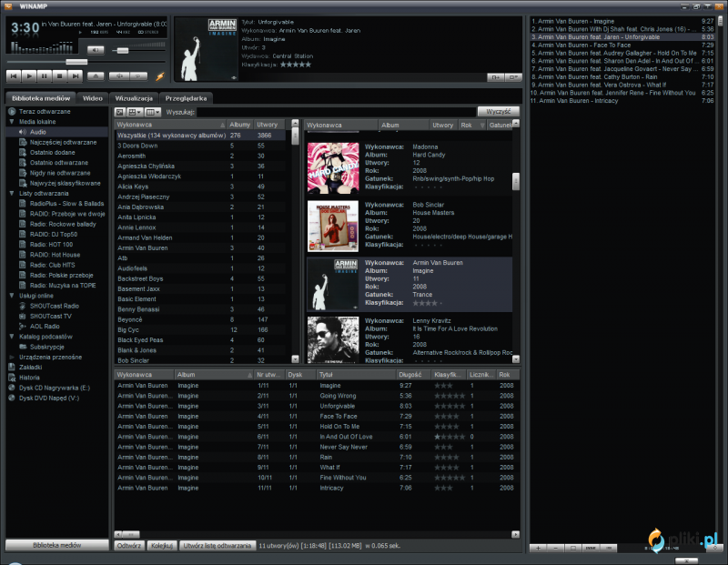Select Dysk DVD Napęd (V:)
The width and height of the screenshot is (728, 565).
coord(49,398)
